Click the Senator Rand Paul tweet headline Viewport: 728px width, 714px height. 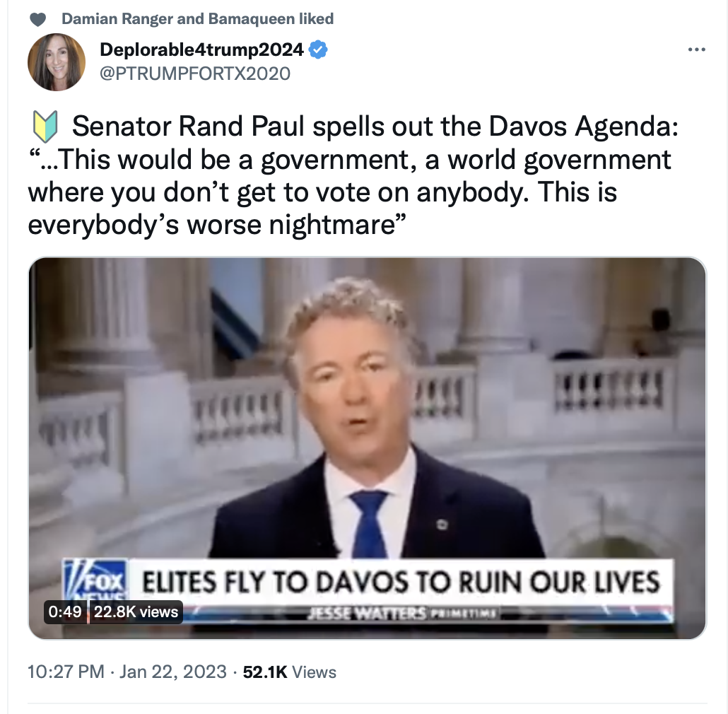375,126
